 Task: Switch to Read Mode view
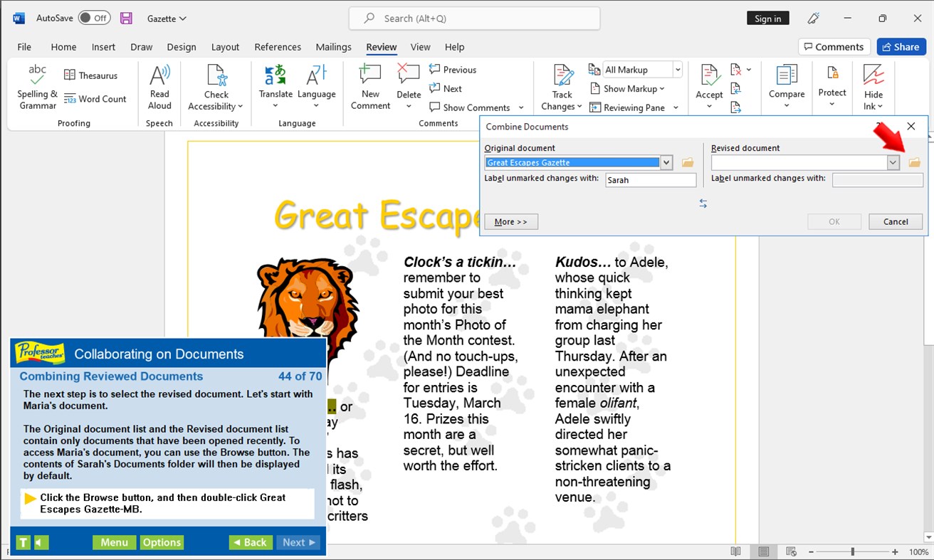(x=735, y=551)
